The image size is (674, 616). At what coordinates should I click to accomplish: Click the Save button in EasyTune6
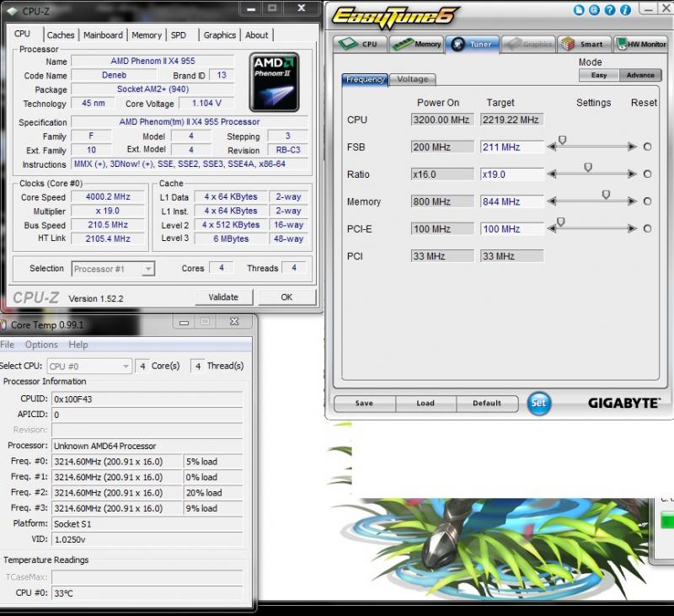[364, 403]
